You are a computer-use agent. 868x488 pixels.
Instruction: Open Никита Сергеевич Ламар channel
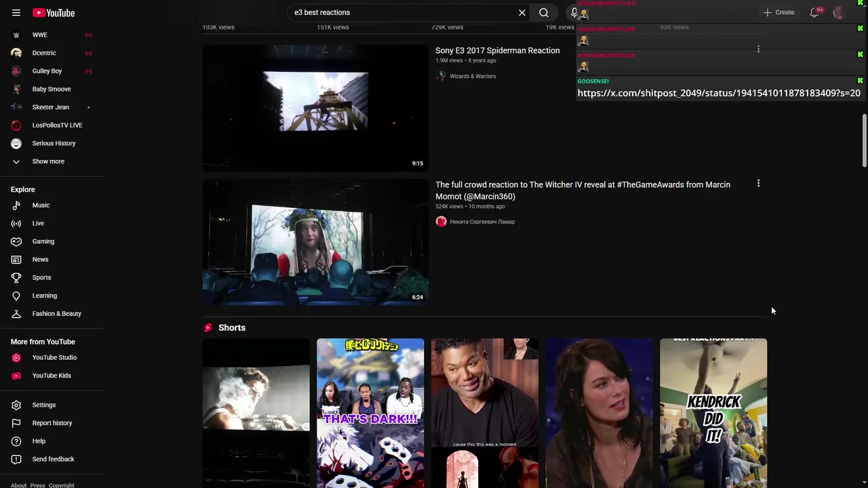click(482, 222)
